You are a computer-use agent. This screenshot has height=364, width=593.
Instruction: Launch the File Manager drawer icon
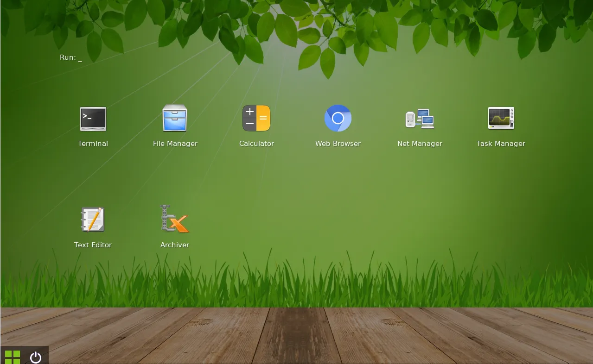coord(175,119)
